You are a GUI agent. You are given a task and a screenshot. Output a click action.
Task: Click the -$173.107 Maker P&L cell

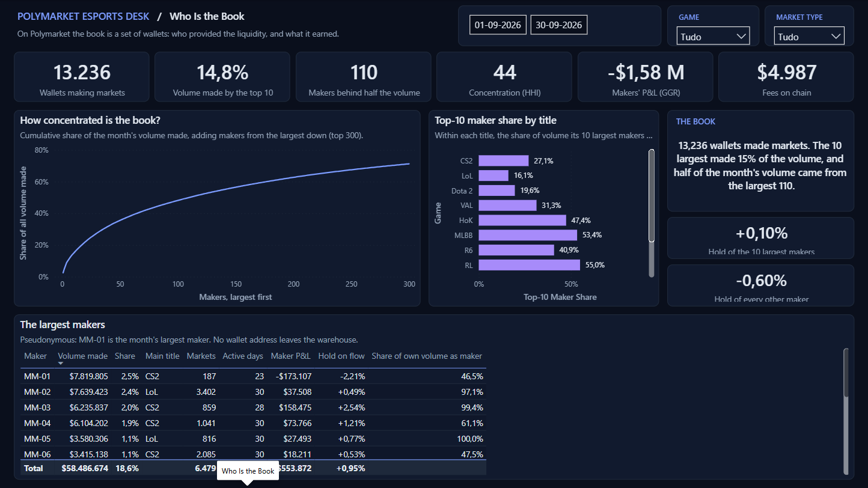pos(293,376)
